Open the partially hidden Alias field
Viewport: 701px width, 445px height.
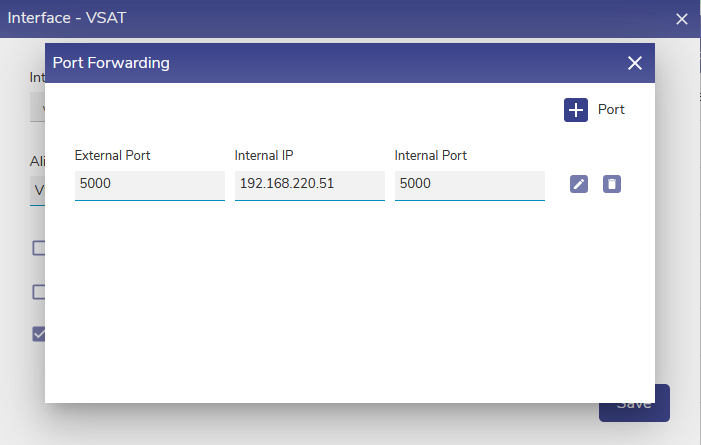click(38, 190)
